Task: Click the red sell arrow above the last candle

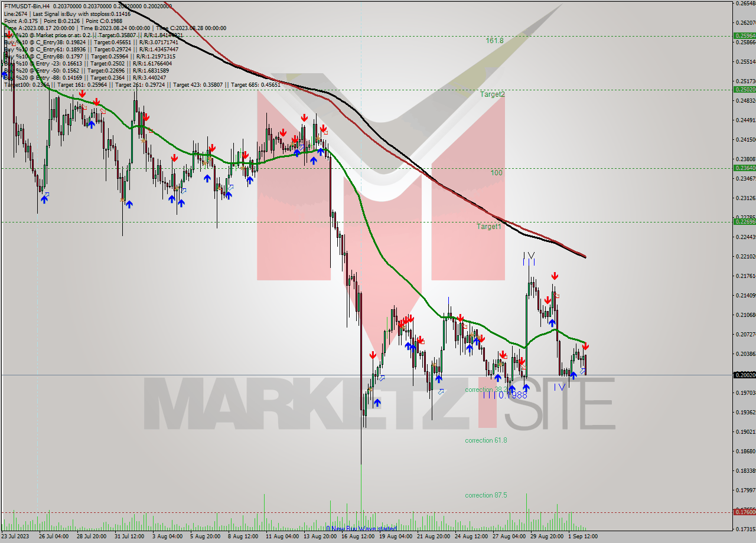Action: [585, 346]
